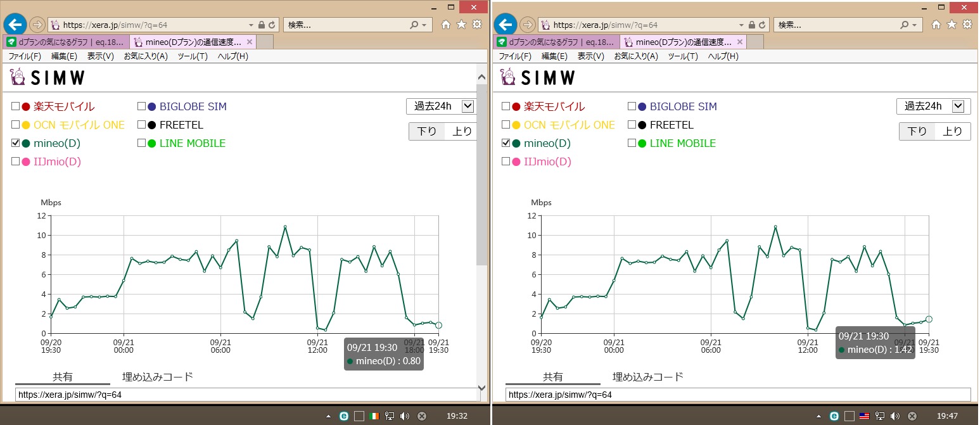Click the home icon in the right browser window
The image size is (980, 425).
pyautogui.click(x=936, y=25)
